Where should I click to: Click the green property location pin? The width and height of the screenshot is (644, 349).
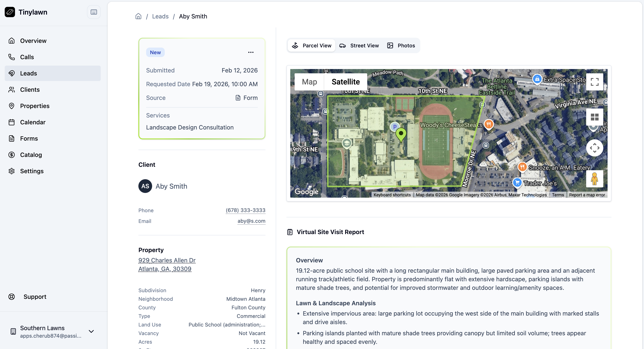tap(401, 134)
